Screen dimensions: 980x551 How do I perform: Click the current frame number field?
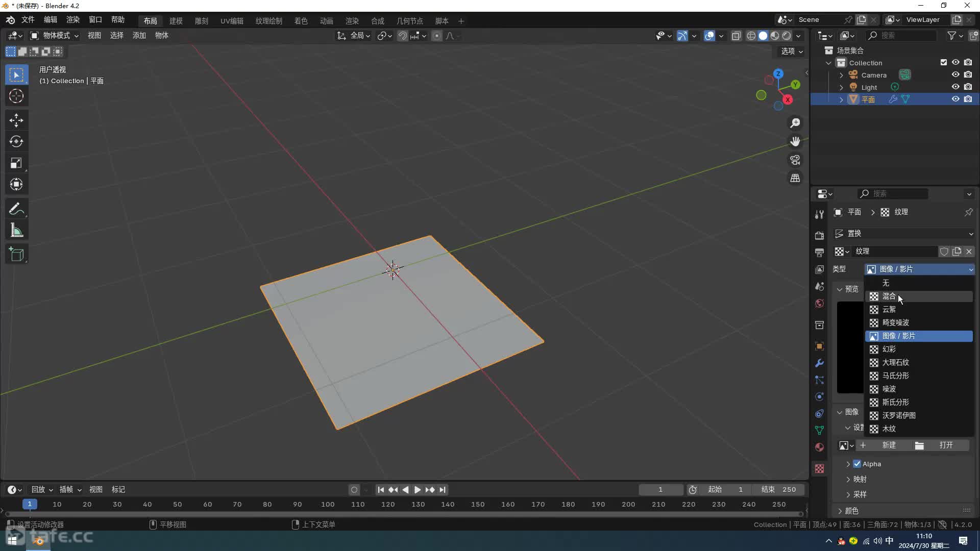(x=660, y=490)
